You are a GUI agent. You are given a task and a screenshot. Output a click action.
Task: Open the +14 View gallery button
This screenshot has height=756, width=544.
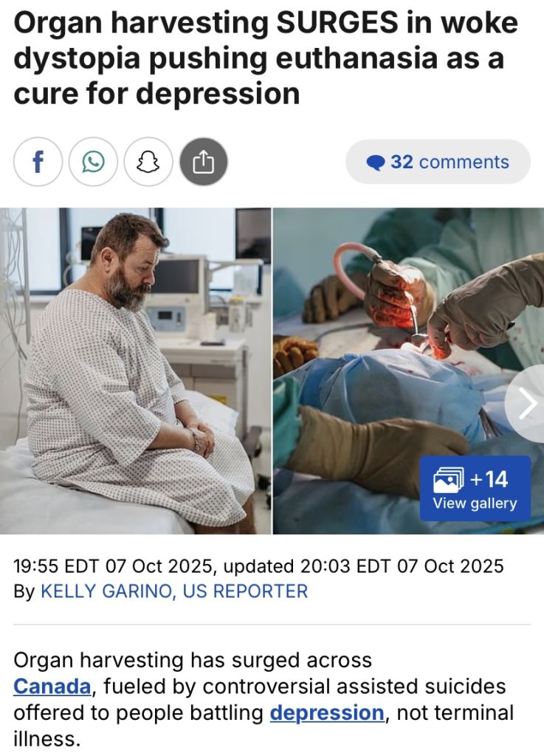(475, 489)
